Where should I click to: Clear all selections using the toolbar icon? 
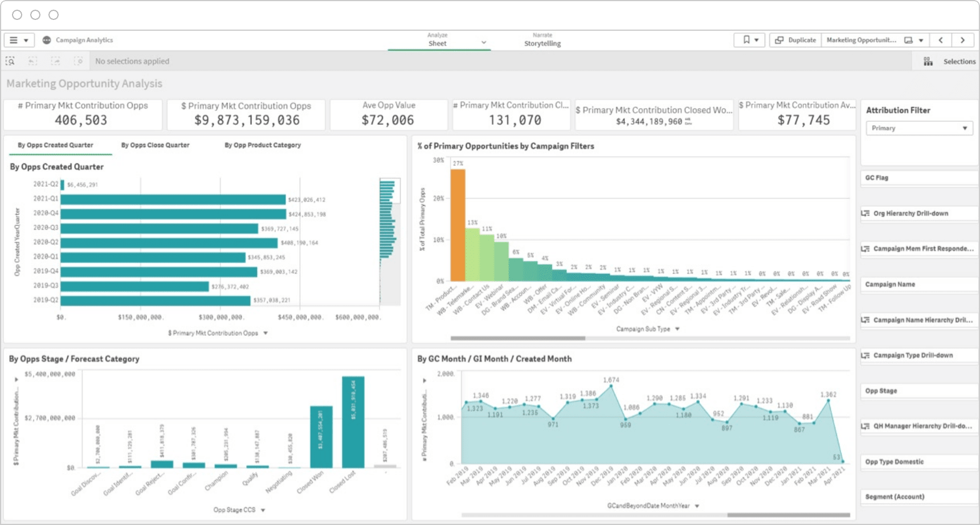point(78,61)
